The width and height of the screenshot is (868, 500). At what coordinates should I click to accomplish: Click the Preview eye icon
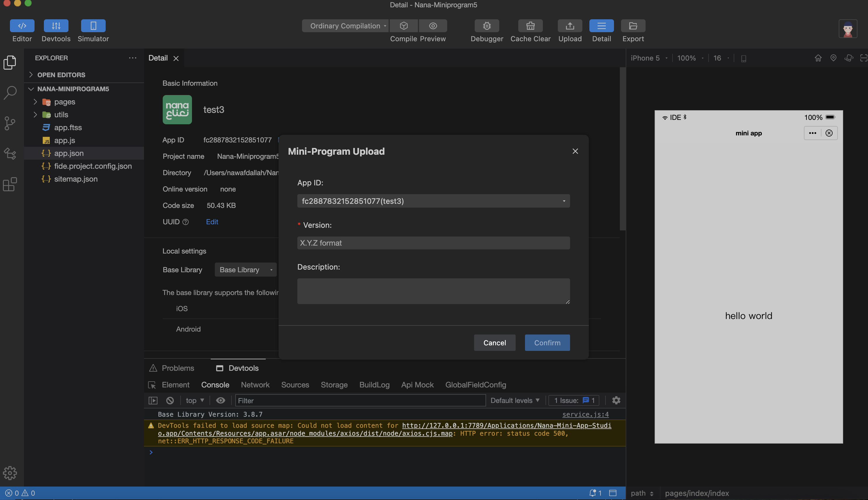click(x=433, y=26)
